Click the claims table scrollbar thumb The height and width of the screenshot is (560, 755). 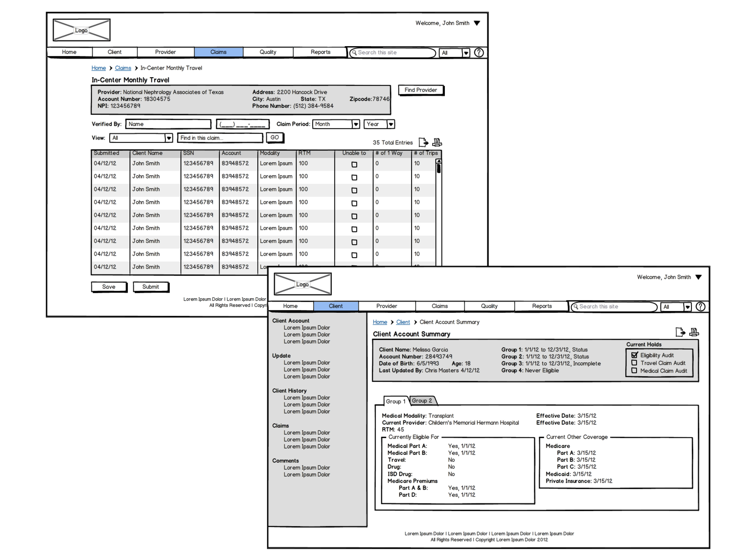(439, 168)
